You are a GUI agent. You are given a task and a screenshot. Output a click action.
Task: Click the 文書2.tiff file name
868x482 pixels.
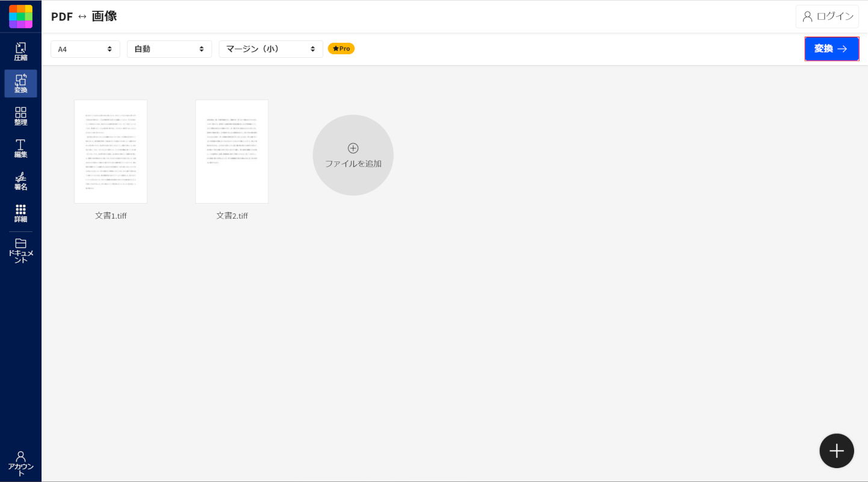(x=232, y=216)
